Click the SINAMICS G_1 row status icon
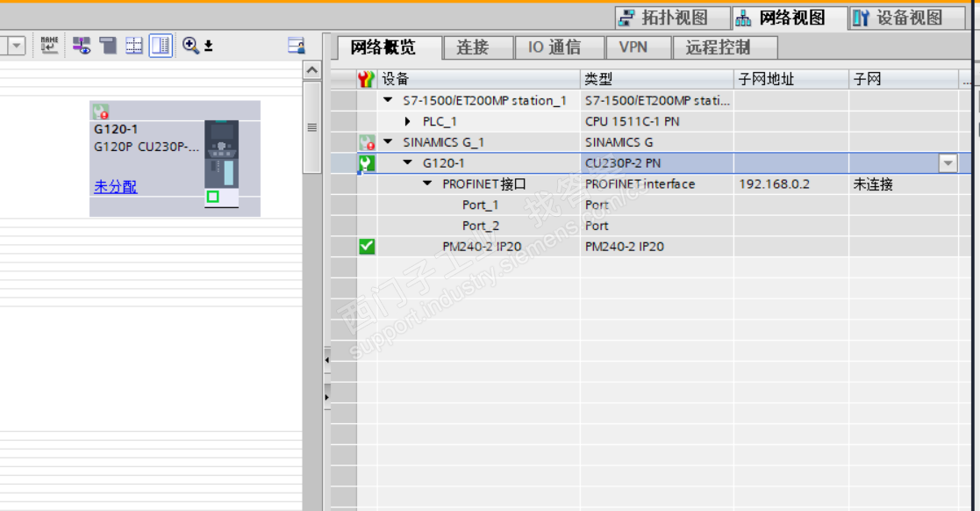This screenshot has width=980, height=511. (x=367, y=142)
